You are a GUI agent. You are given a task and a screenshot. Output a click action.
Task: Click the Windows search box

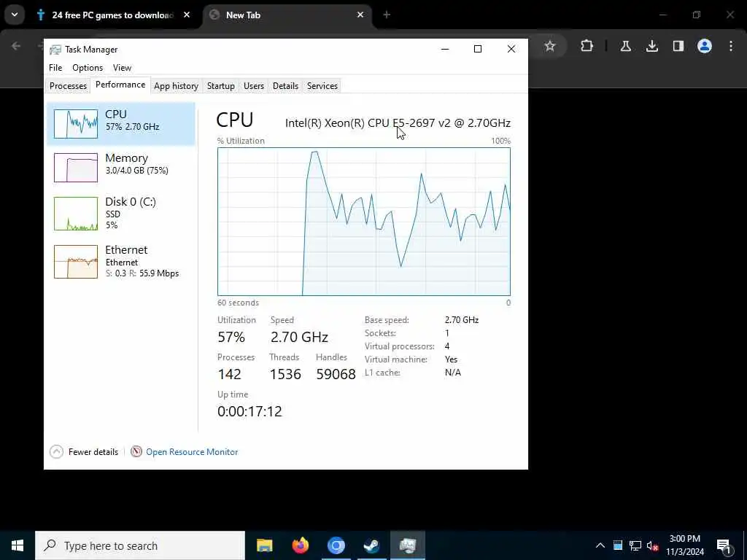(140, 545)
